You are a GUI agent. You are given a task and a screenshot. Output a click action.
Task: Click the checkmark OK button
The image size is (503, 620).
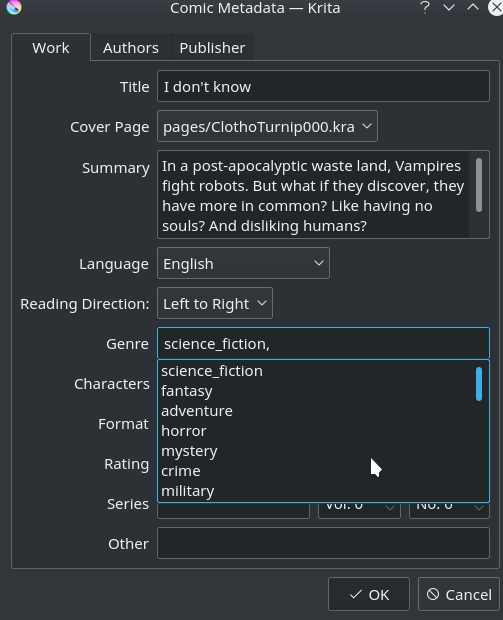point(369,594)
